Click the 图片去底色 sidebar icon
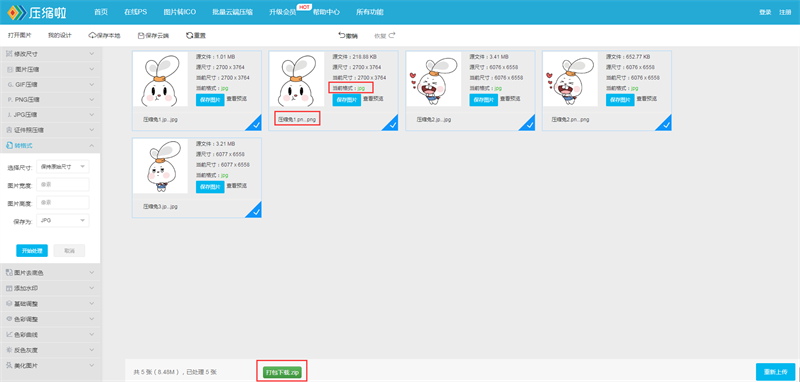 (x=9, y=273)
